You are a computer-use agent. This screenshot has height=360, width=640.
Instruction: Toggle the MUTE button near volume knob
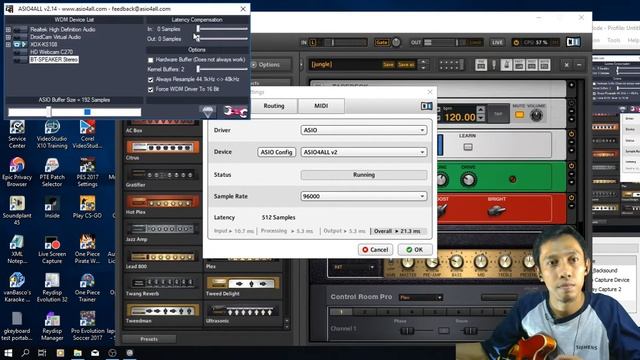coord(519,115)
